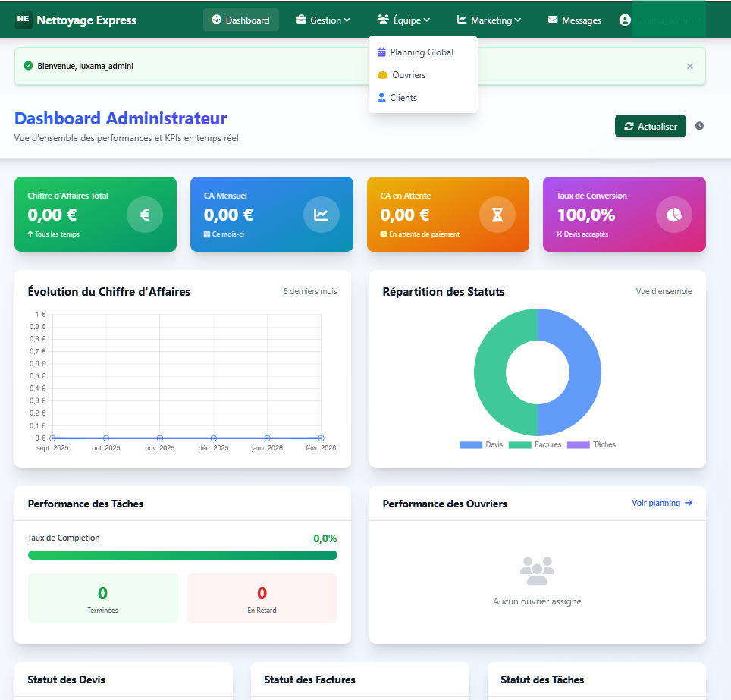Click the févr. 2026 chart data point
This screenshot has width=731, height=700.
tap(322, 438)
